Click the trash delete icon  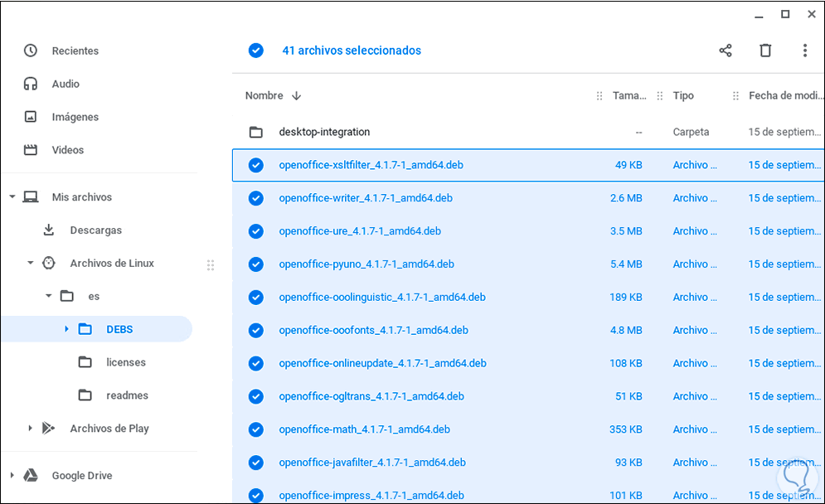click(x=765, y=51)
